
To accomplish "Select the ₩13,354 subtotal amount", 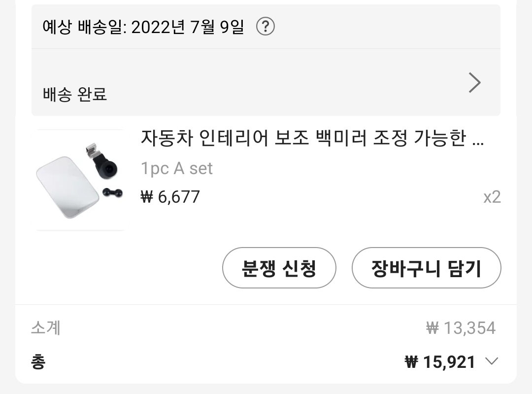I will point(461,327).
